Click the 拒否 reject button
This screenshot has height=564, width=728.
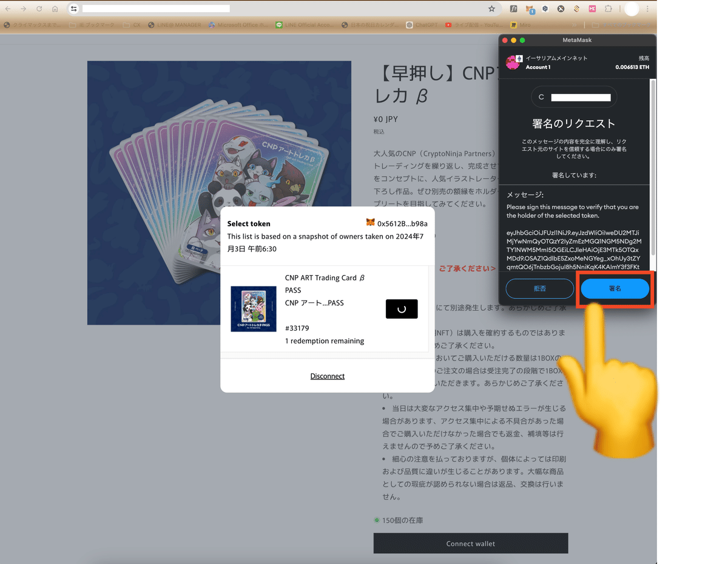click(x=539, y=288)
